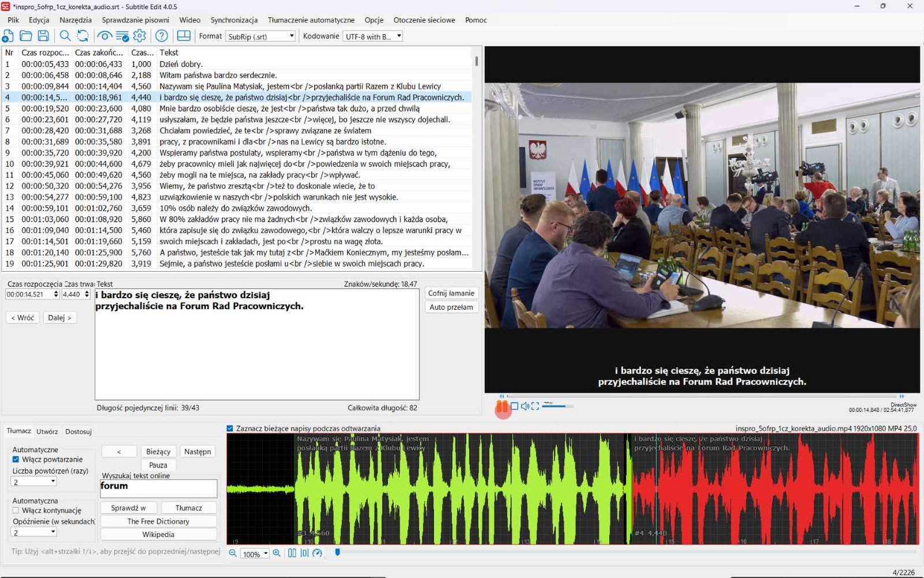Mute the video player speaker
This screenshot has height=578, width=924.
pos(525,406)
